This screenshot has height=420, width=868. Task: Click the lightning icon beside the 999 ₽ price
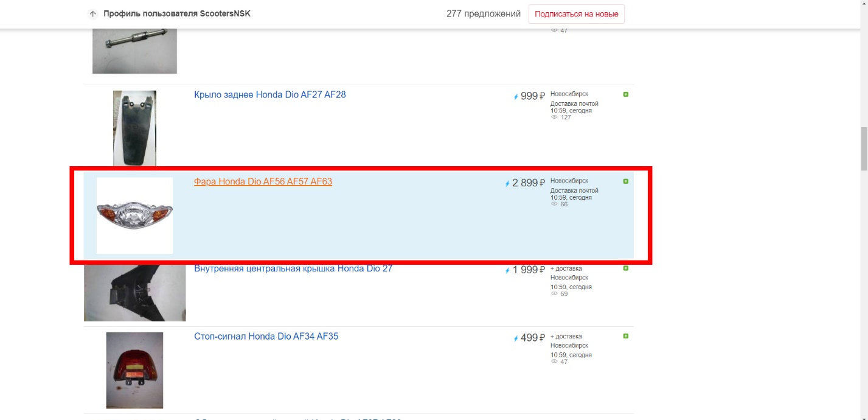coord(516,96)
